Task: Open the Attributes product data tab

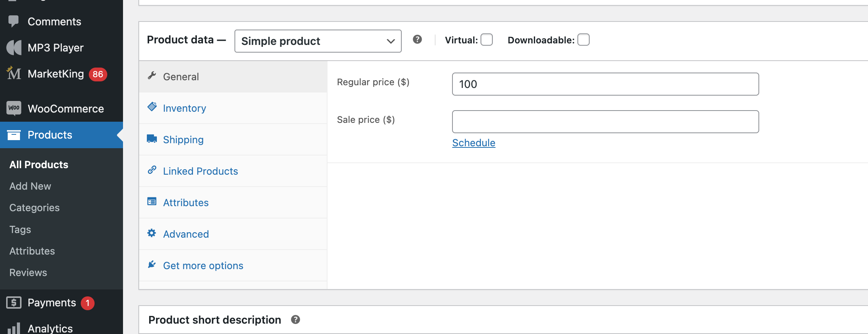Action: click(186, 203)
